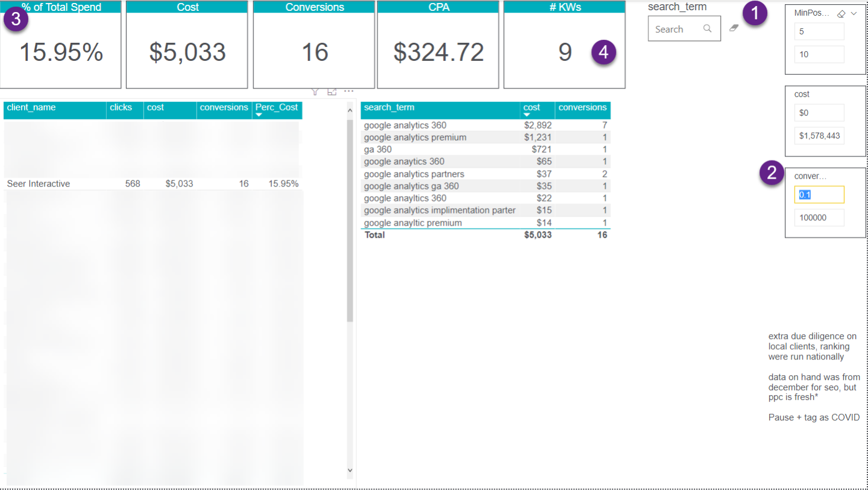868x491 pixels.
Task: Clear the search_term filter with eraser icon
Action: point(734,28)
